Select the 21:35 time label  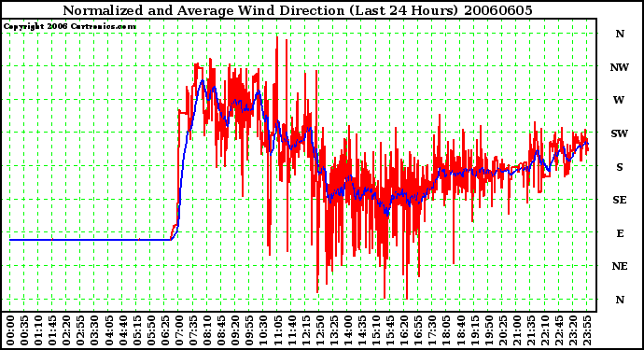click(x=531, y=330)
